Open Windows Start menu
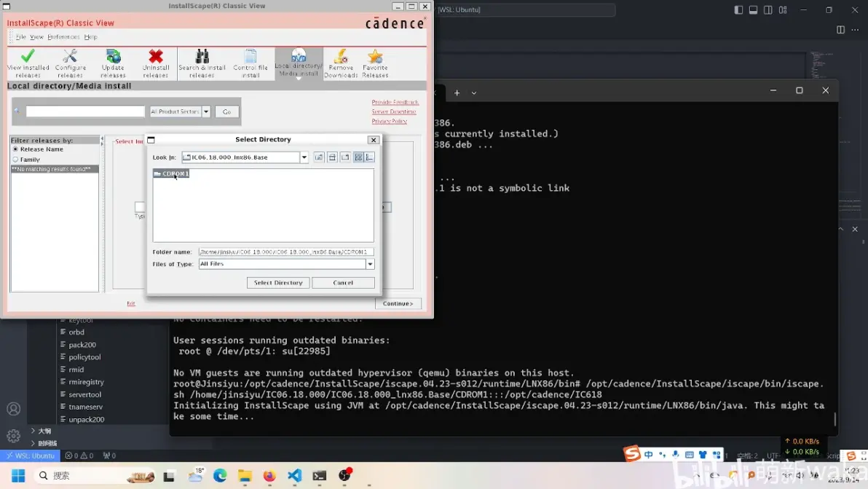Viewport: 868px width, 489px height. pos(18,476)
